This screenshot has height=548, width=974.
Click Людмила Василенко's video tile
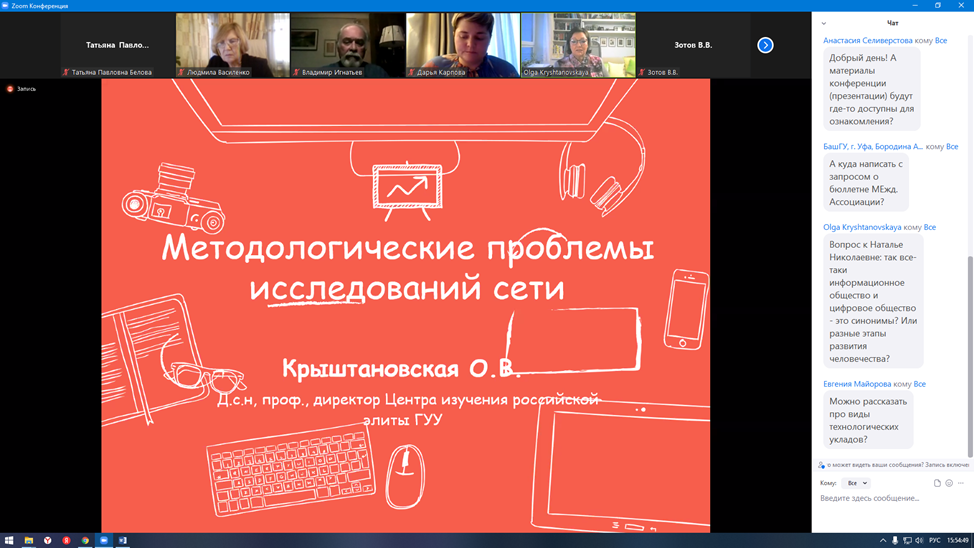pyautogui.click(x=232, y=44)
